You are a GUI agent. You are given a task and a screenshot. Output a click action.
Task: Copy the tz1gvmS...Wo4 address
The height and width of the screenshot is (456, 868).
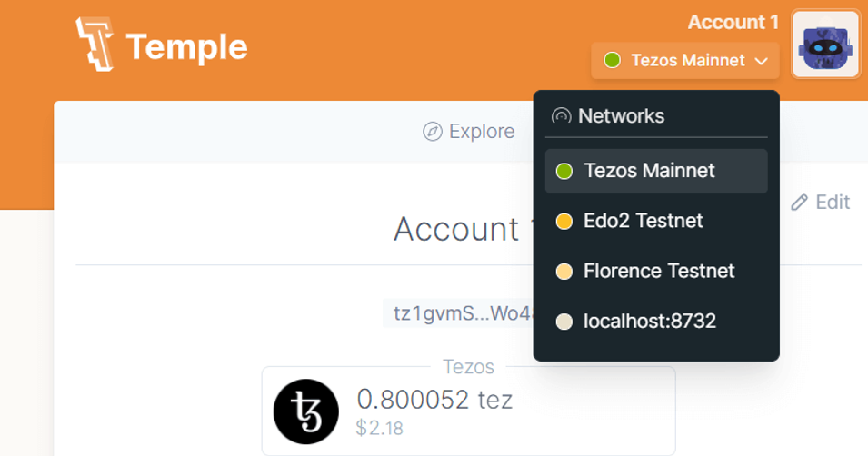tap(458, 313)
